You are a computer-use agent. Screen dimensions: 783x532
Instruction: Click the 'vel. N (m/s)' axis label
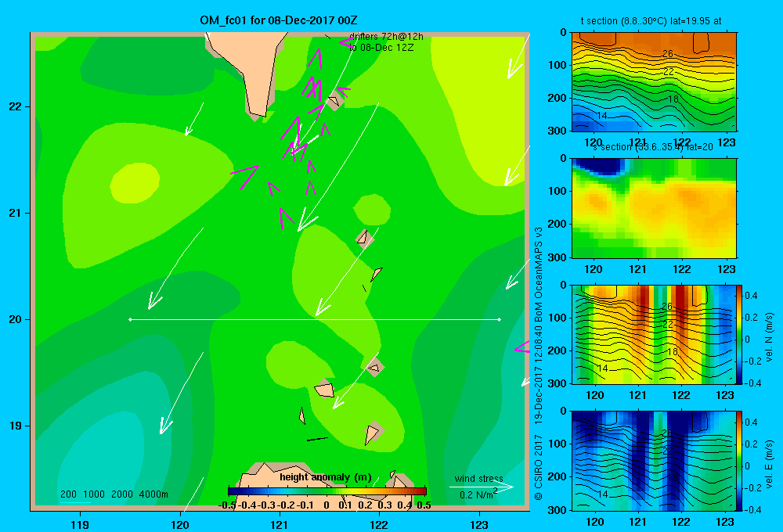tap(770, 337)
